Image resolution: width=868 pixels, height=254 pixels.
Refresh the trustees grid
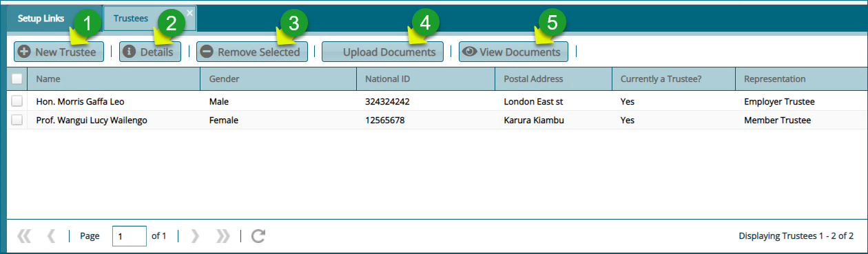pos(258,236)
